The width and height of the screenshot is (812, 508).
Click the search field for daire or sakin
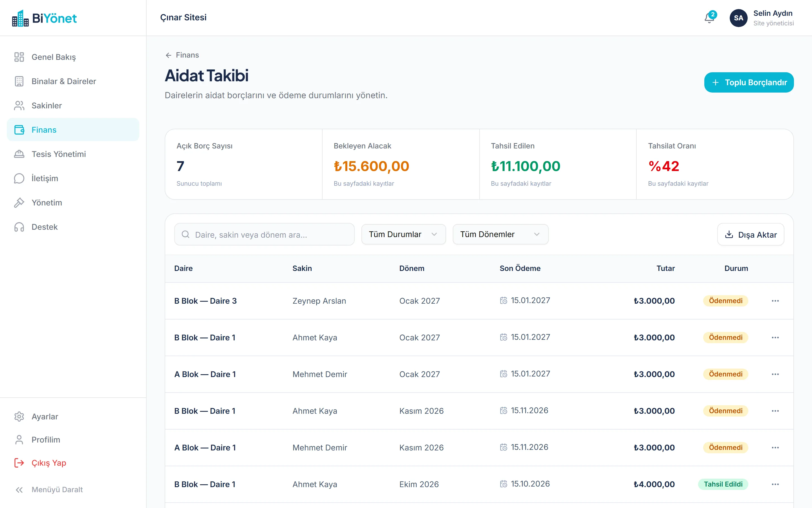coord(264,235)
